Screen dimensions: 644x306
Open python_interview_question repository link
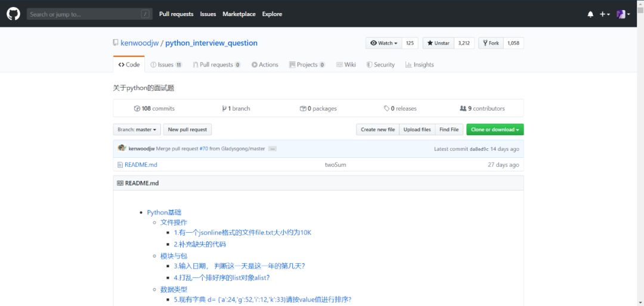(x=212, y=43)
